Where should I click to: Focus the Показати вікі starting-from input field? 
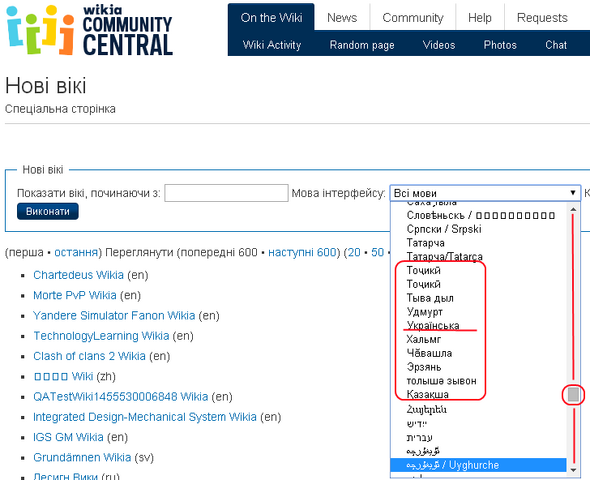[227, 193]
